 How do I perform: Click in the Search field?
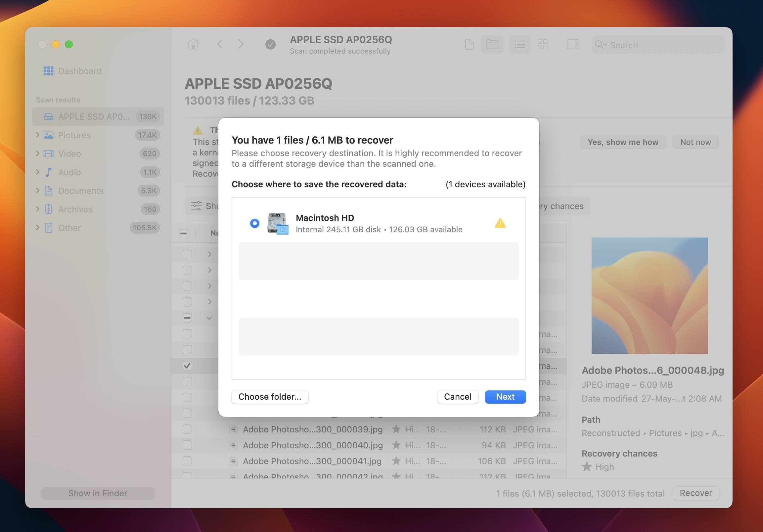658,45
